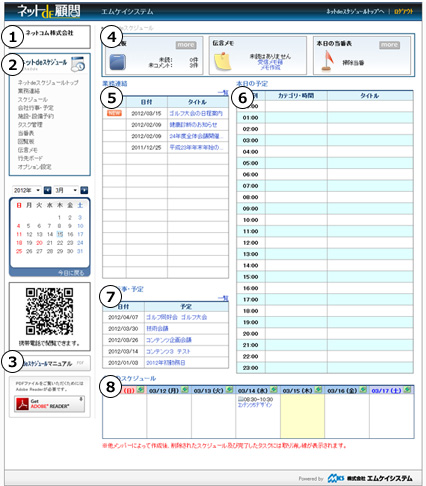Go to next month with right arrow
This screenshot has width=426, height=486.
coord(84,190)
